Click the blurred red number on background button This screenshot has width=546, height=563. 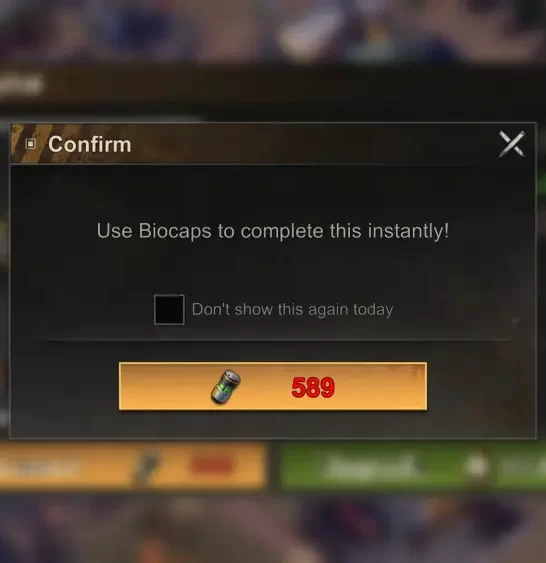coord(211,465)
